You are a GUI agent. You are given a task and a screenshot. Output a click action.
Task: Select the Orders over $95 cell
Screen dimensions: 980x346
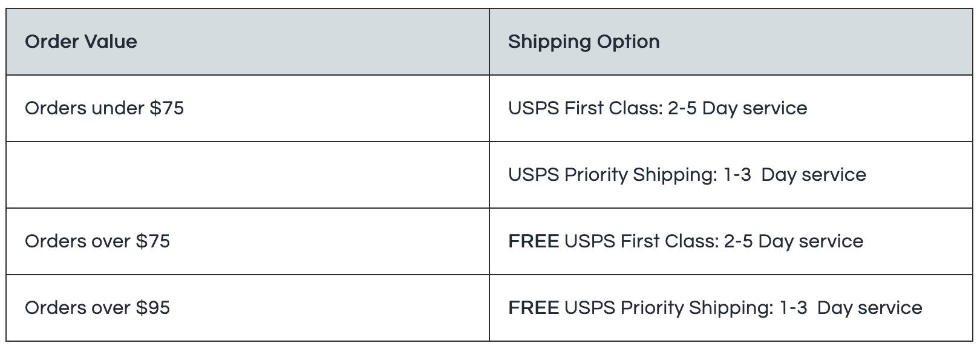[247, 308]
